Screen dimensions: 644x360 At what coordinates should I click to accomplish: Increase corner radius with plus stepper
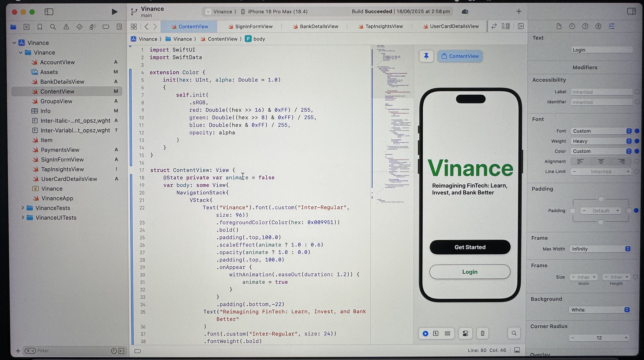pyautogui.click(x=626, y=338)
